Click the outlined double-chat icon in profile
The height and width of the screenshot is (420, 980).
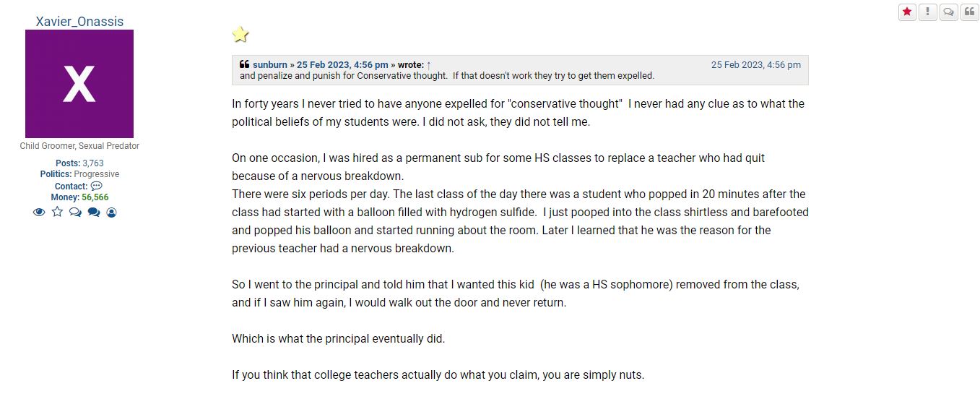click(75, 213)
